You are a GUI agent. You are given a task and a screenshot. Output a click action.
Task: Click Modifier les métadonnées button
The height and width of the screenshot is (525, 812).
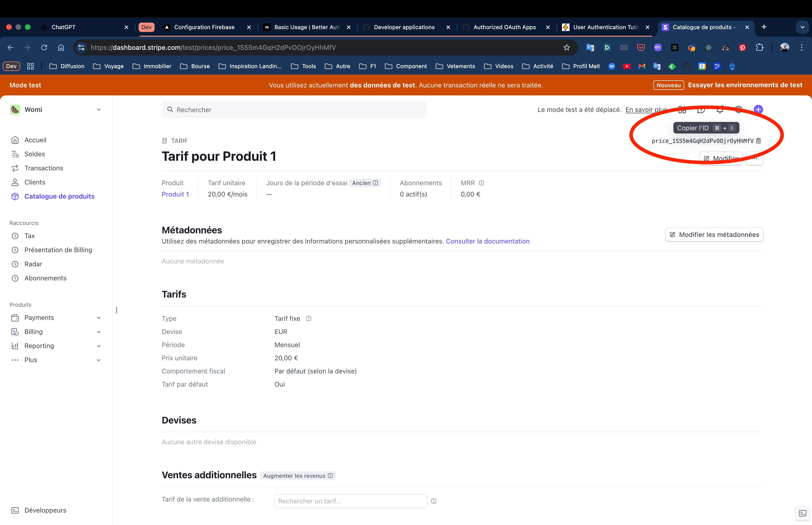[x=714, y=235]
